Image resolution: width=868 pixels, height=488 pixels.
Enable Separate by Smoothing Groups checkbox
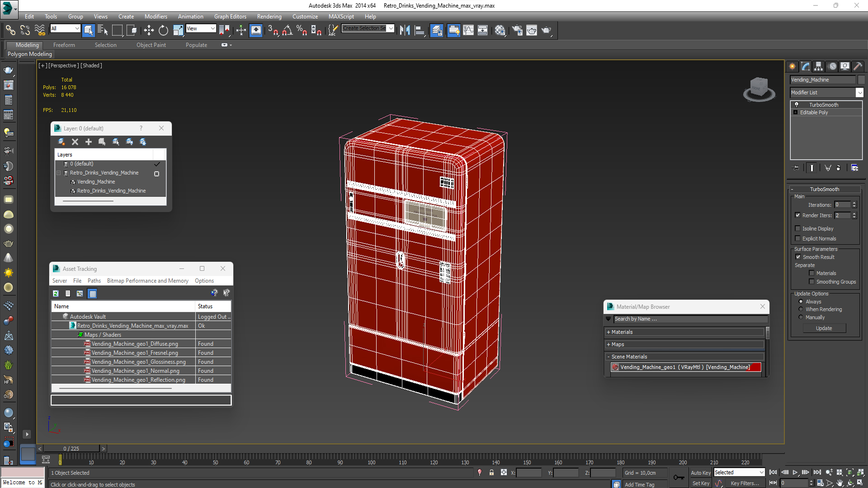[812, 282]
